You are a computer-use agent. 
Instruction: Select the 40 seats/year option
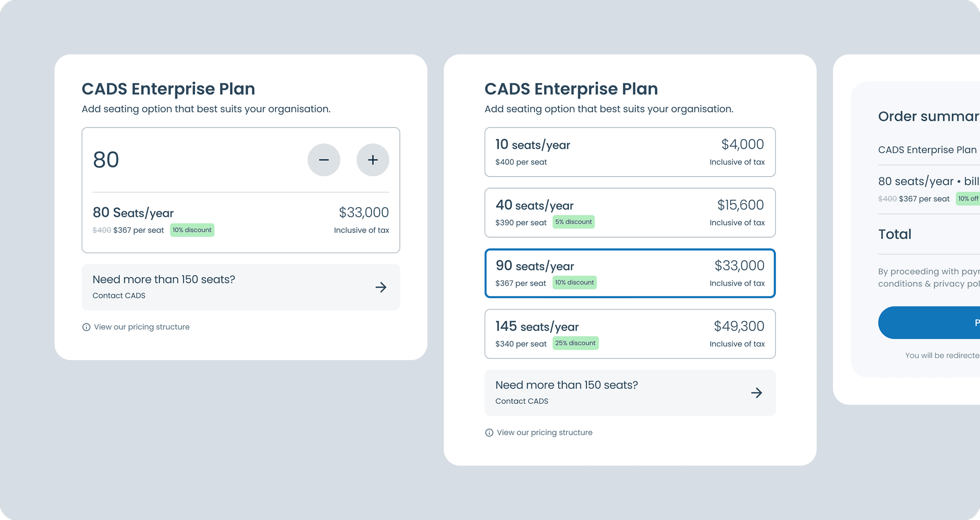point(630,213)
